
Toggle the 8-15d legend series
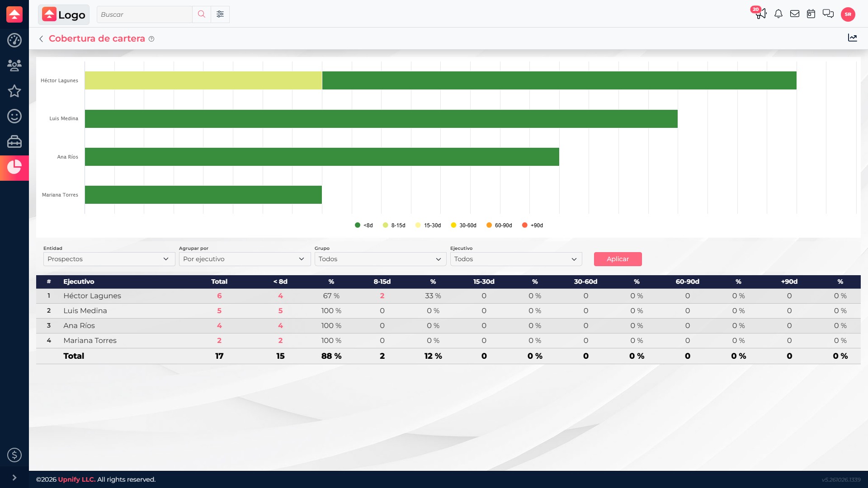(394, 225)
